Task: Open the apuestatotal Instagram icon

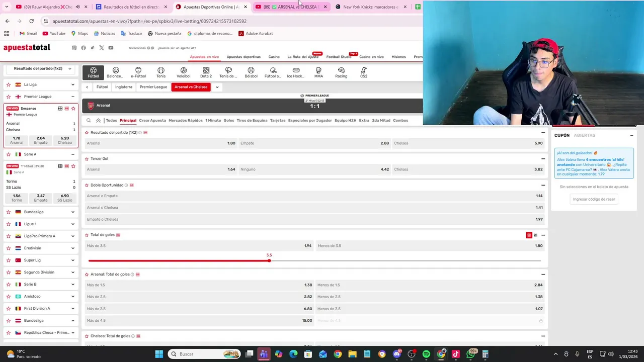Action: 74,48
